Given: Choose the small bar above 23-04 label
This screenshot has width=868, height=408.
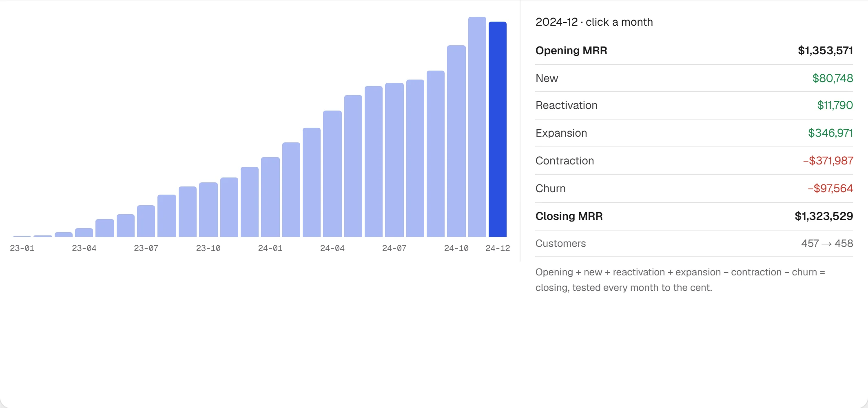Looking at the screenshot, I should (84, 233).
